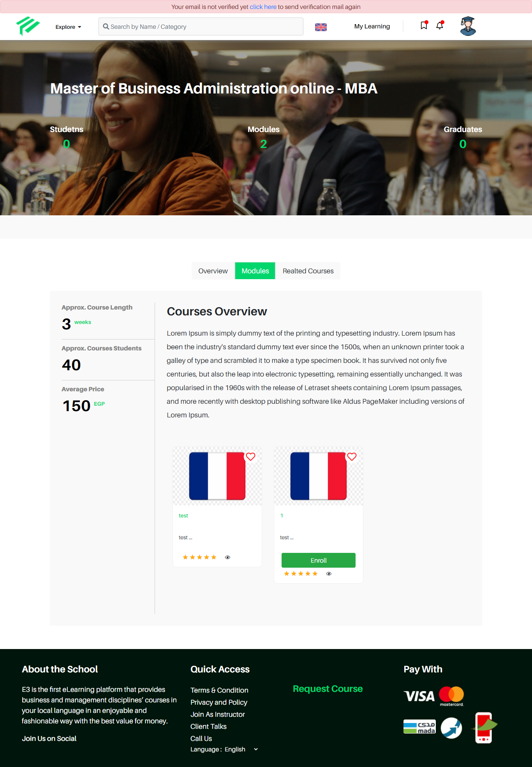Screen dimensions: 532x767
Task: Rate the first course using five stars
Action: [199, 558]
